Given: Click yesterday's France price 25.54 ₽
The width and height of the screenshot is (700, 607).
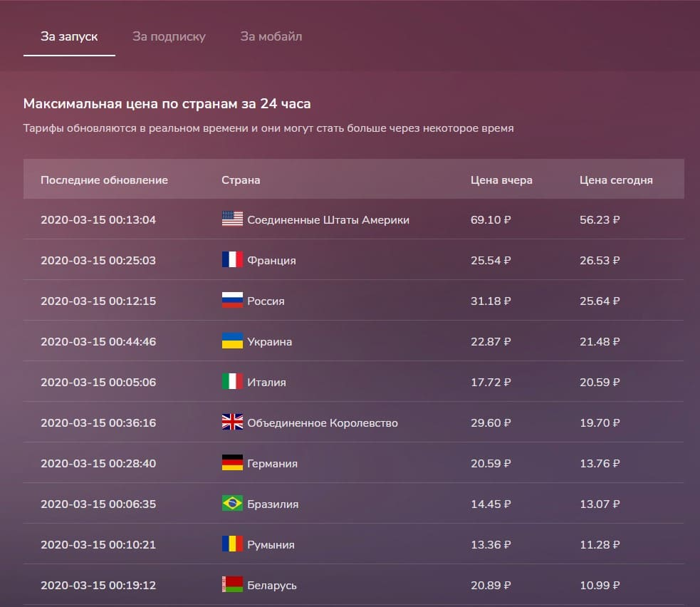Looking at the screenshot, I should click(x=491, y=261).
